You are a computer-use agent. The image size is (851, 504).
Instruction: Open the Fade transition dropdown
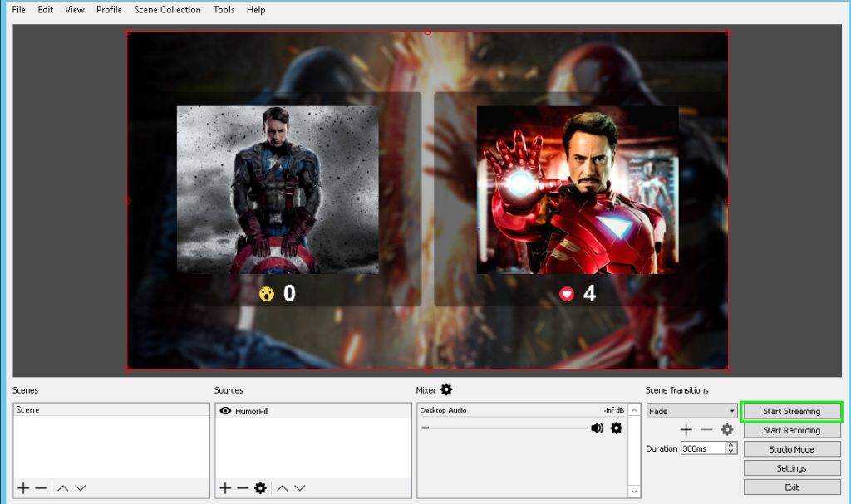pyautogui.click(x=692, y=411)
